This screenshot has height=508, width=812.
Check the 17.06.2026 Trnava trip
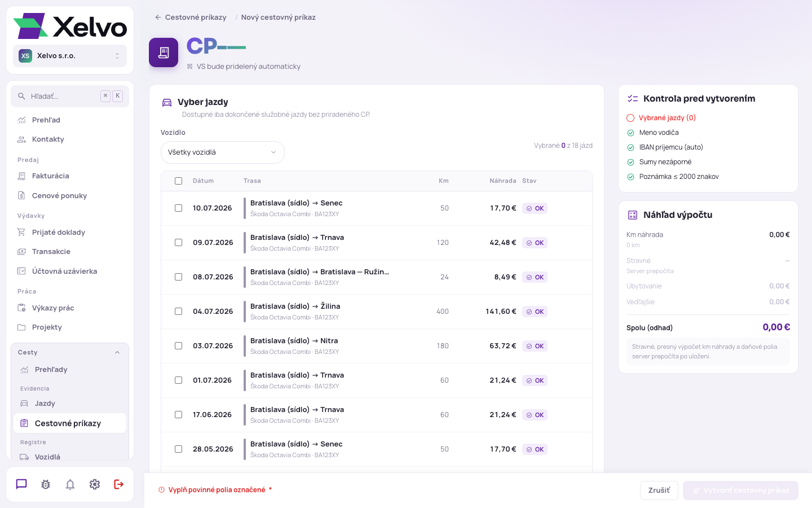pyautogui.click(x=179, y=415)
